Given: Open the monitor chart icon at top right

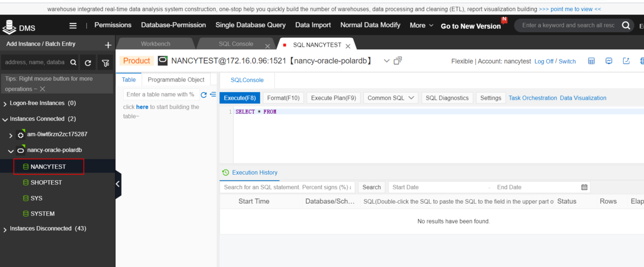Looking at the screenshot, I should pos(609,61).
